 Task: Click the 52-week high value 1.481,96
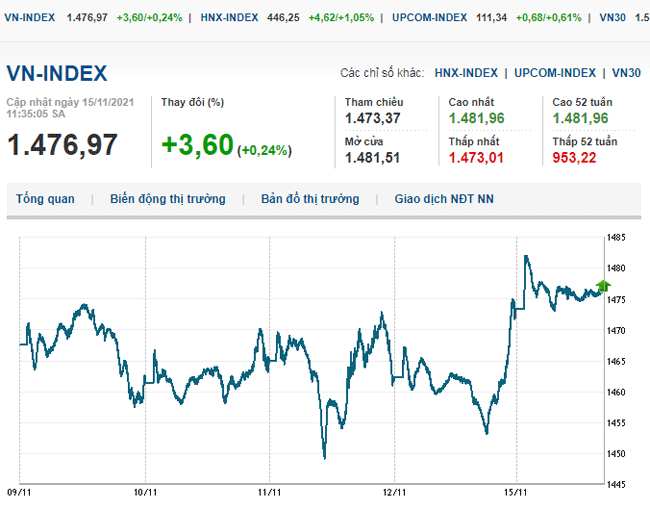tap(582, 118)
